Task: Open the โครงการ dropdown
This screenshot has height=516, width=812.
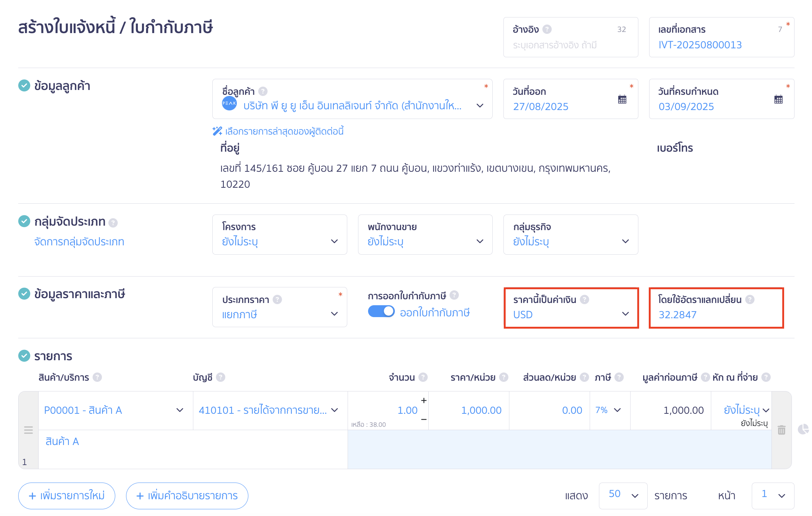Action: (280, 235)
